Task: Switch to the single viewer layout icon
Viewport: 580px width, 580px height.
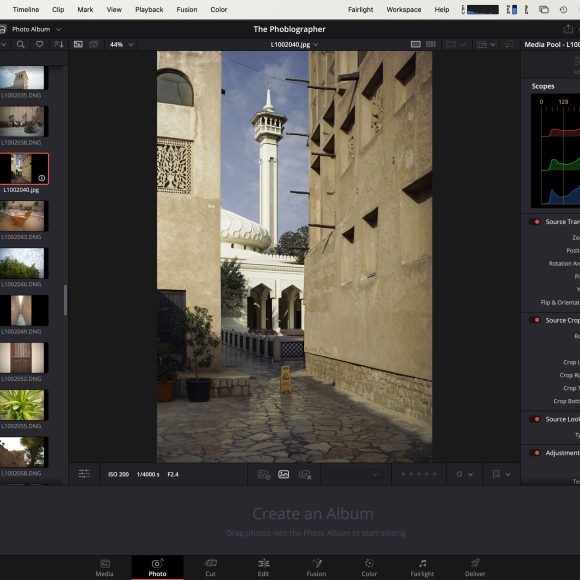Action: pos(416,44)
